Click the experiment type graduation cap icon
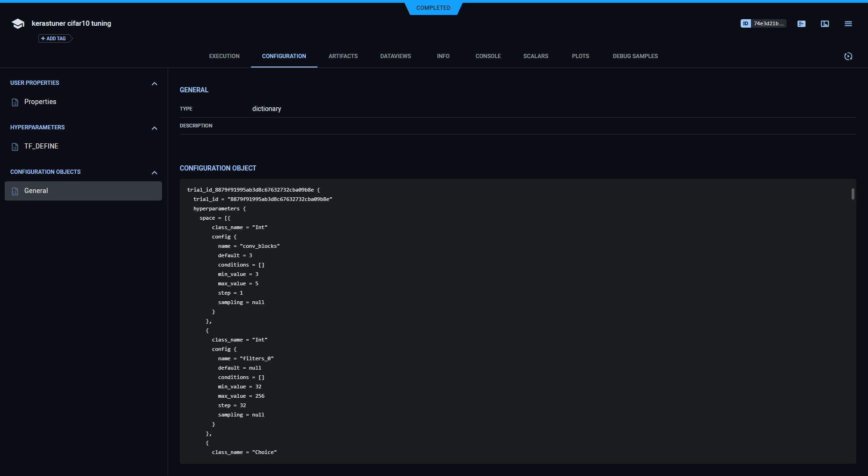Screen dimensions: 868x476 pos(17,23)
